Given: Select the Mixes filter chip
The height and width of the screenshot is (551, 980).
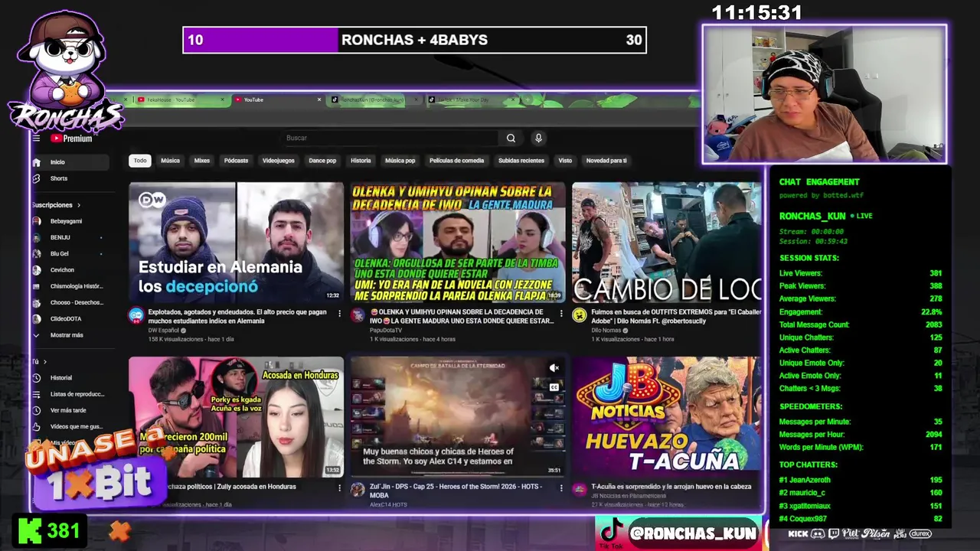Looking at the screenshot, I should coord(202,161).
